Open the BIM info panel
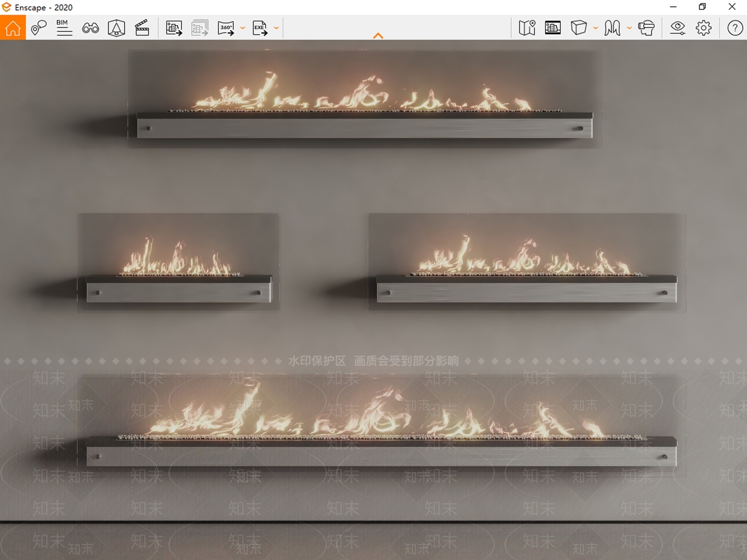 (64, 28)
